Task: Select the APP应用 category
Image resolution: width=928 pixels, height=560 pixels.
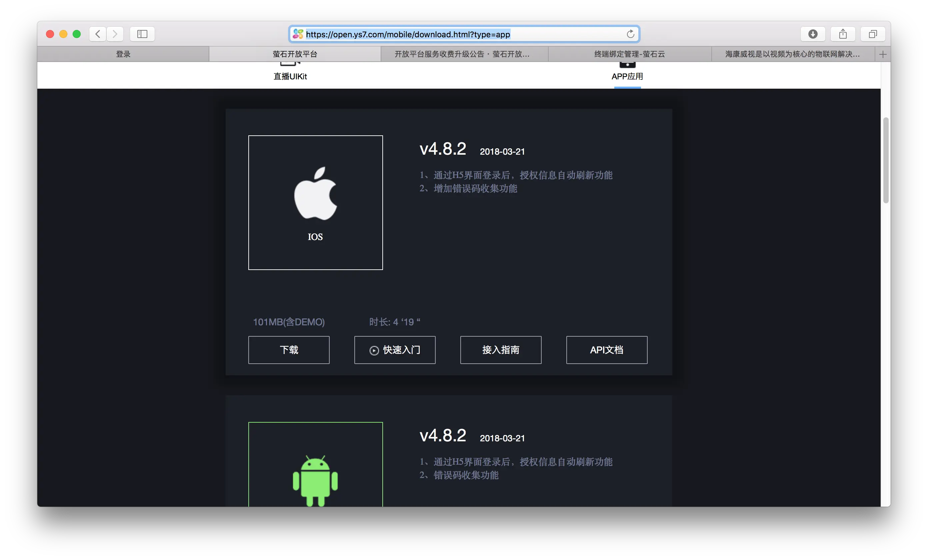Action: [x=627, y=76]
